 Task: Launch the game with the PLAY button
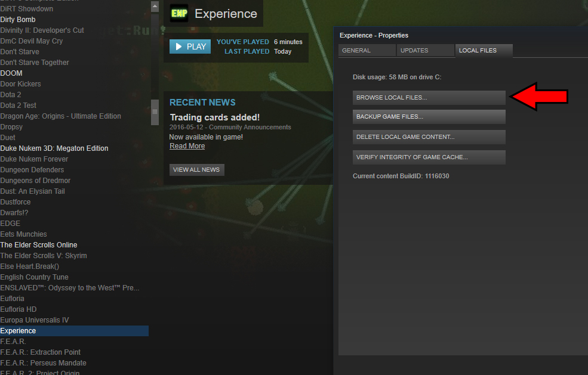click(x=190, y=47)
